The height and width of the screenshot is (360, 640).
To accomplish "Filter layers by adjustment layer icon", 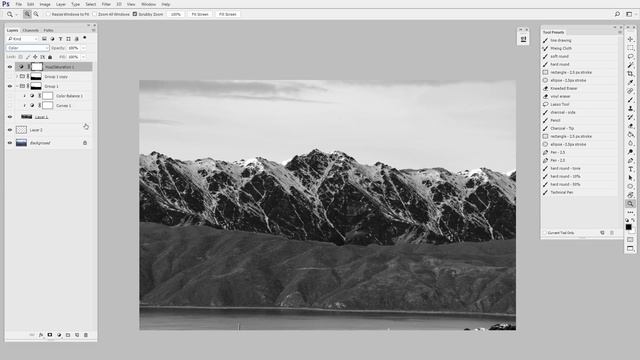I will click(x=52, y=39).
